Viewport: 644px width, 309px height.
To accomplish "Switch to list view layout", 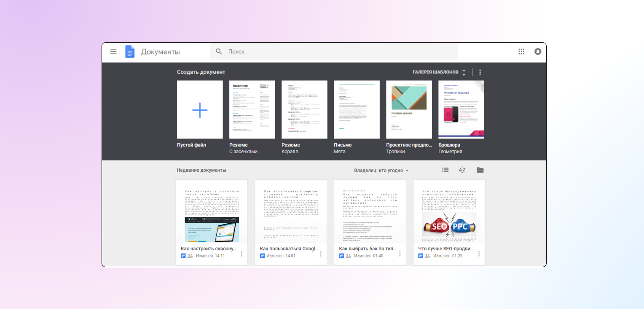I will click(x=445, y=170).
